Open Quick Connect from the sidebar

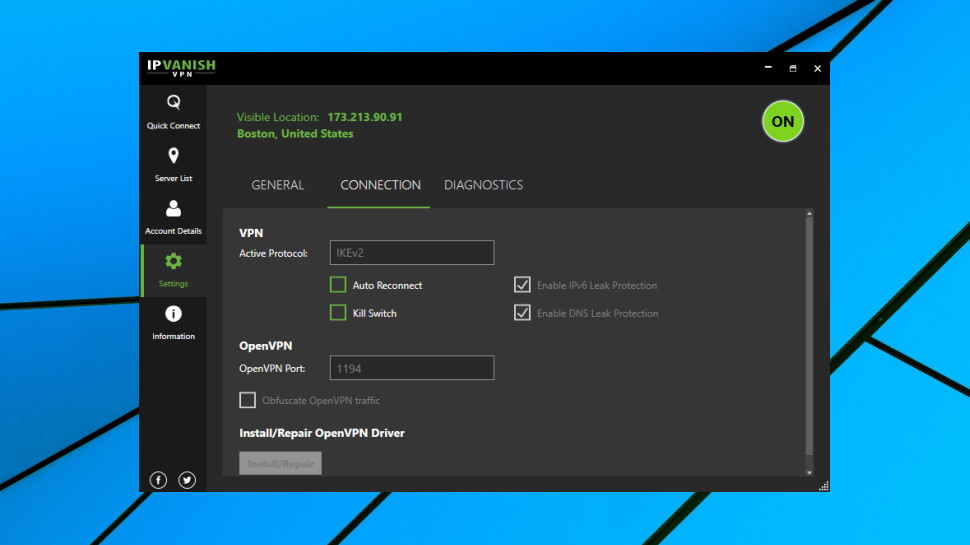173,112
